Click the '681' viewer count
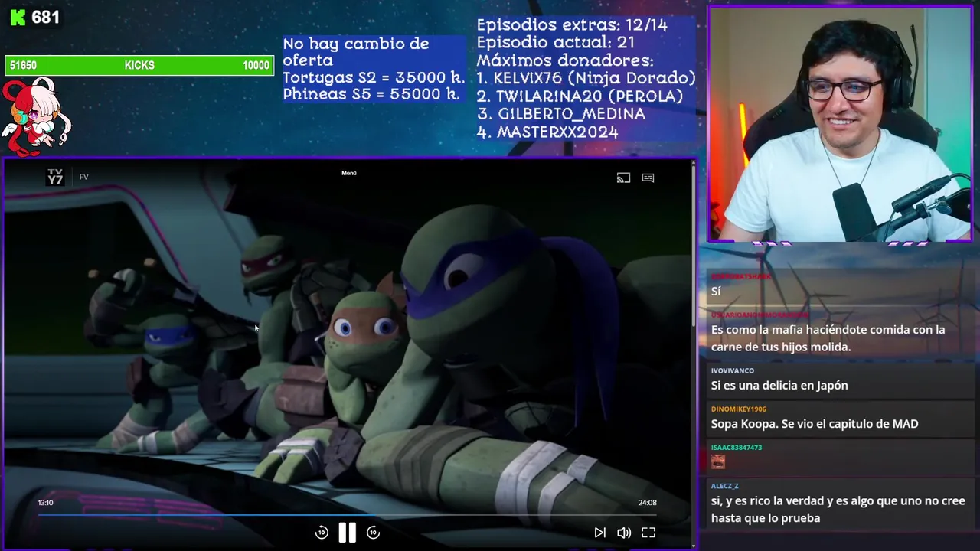980x551 pixels. (x=46, y=17)
